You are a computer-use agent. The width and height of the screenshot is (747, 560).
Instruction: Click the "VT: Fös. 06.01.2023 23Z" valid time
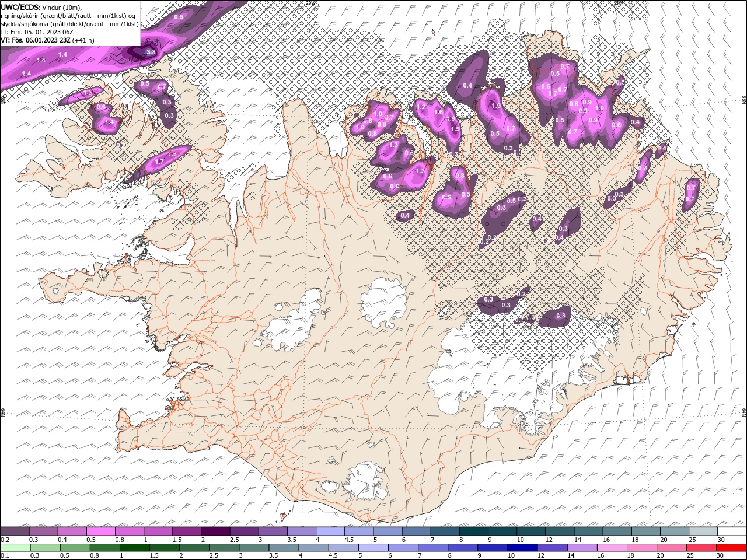[x=35, y=40]
